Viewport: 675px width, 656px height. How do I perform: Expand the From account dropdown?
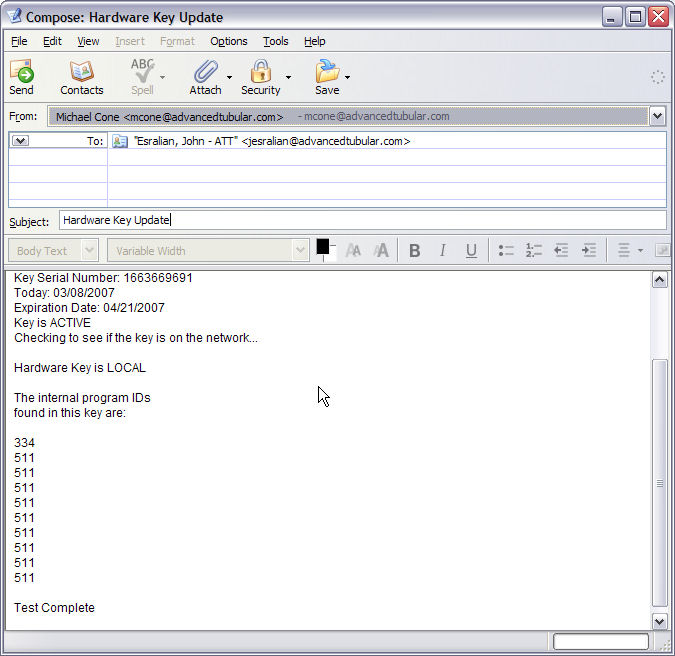point(657,116)
